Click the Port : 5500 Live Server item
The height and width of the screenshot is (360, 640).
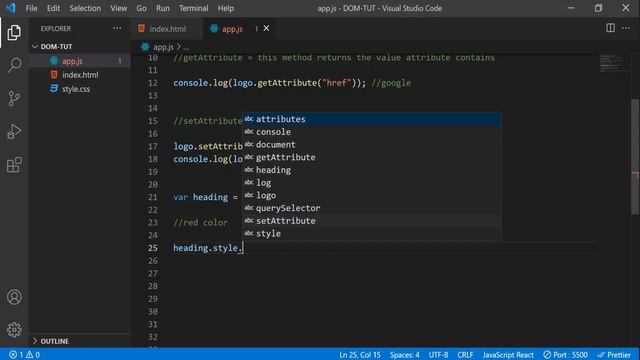point(565,354)
